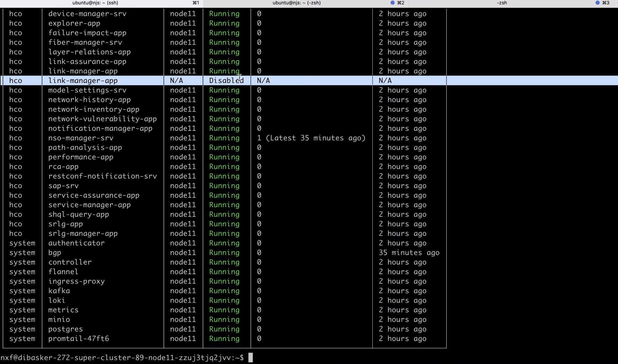Click "2 hours ago" in the loki row
Image resolution: width=618 pixels, height=364 pixels.
pyautogui.click(x=403, y=300)
